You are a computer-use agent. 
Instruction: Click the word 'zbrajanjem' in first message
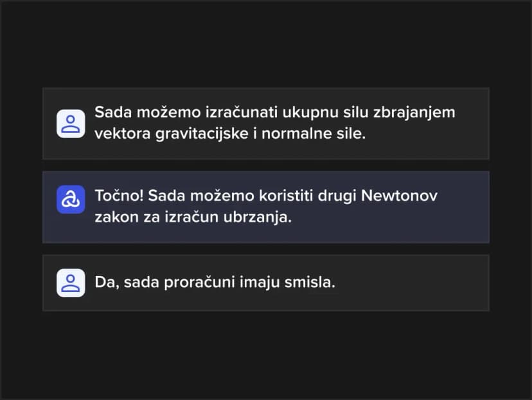tap(414, 113)
